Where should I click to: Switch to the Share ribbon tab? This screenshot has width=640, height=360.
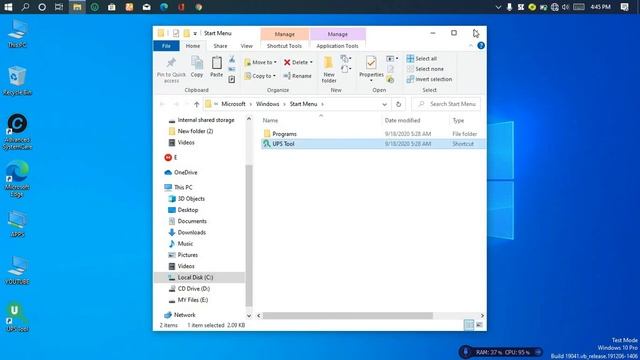click(x=220, y=46)
